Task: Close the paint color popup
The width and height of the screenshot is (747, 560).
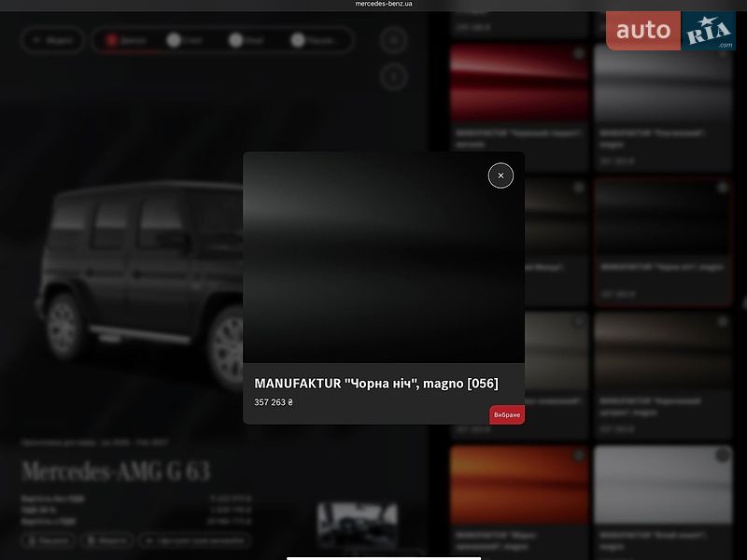Action: click(x=500, y=175)
